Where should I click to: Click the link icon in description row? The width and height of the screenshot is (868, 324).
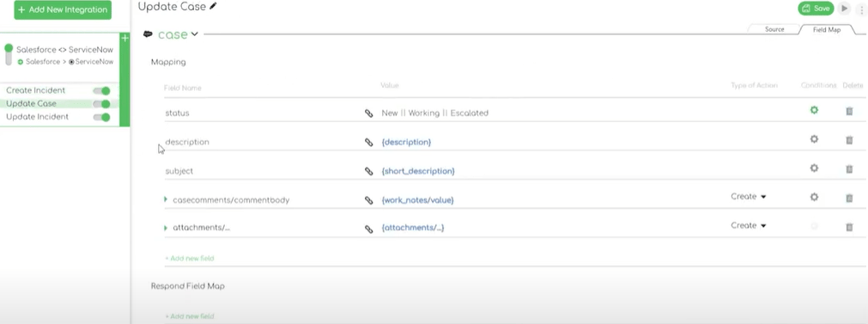[x=368, y=143]
